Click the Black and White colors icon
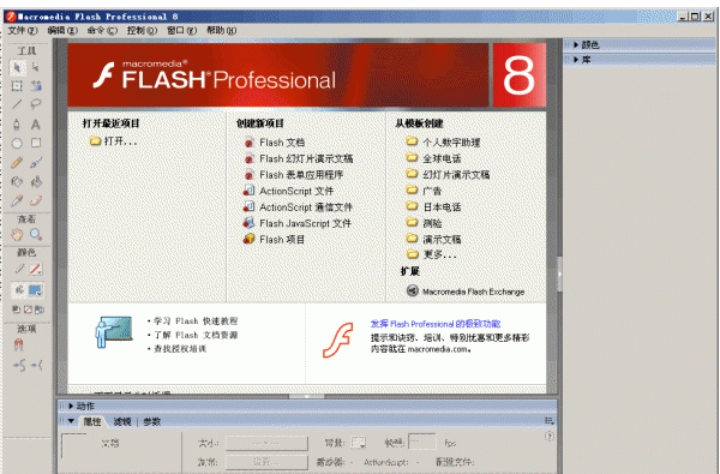The width and height of the screenshot is (720, 474). point(16,309)
